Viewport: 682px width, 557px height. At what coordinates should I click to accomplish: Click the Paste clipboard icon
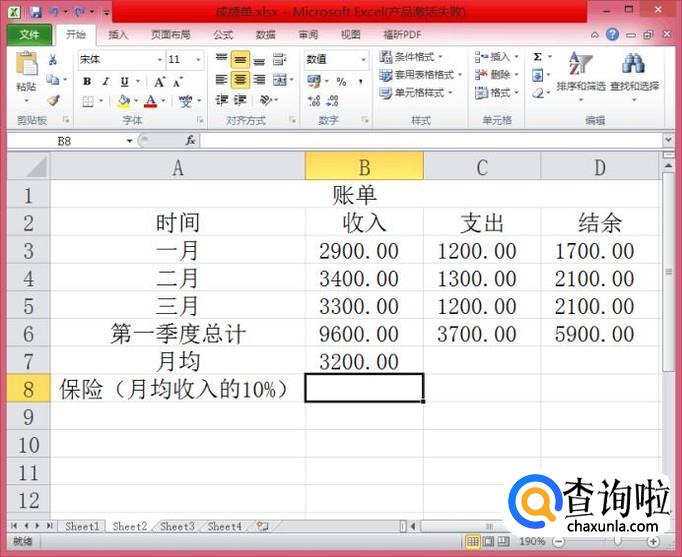coord(27,63)
